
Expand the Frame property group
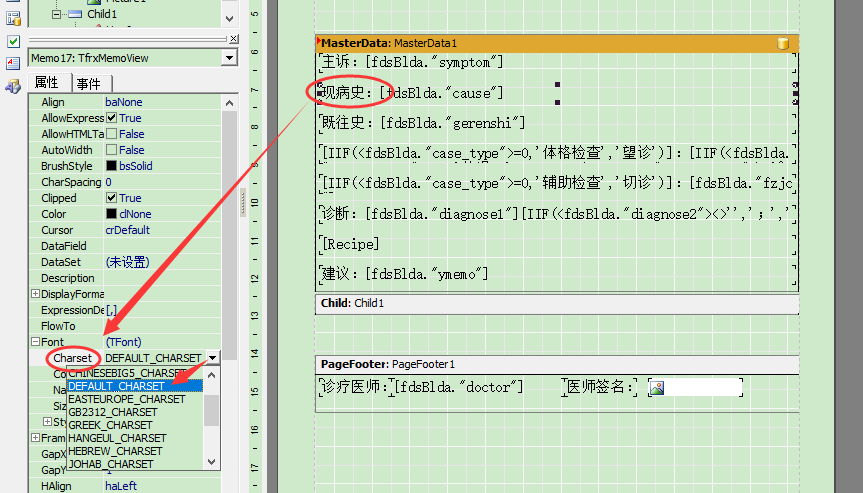(x=35, y=438)
